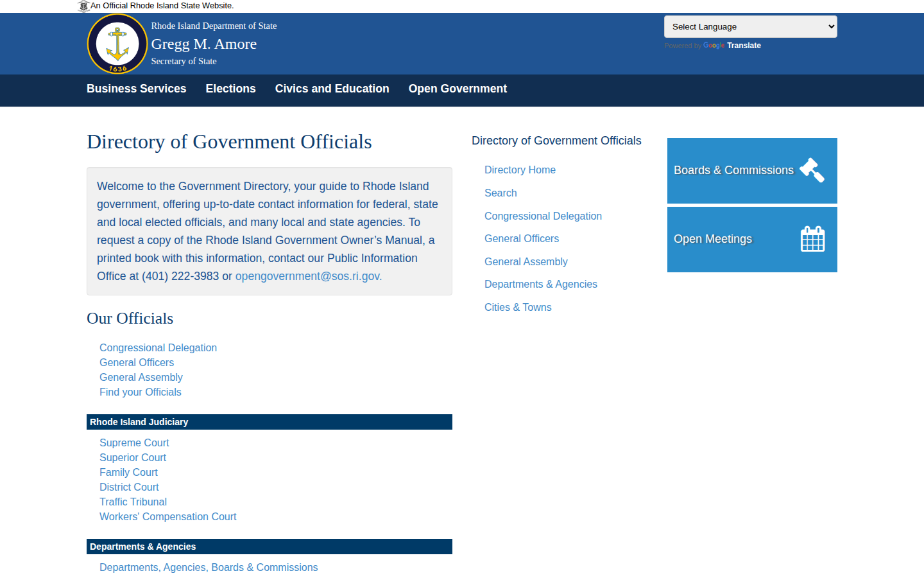
Task: Open the Family Court link
Action: (128, 472)
